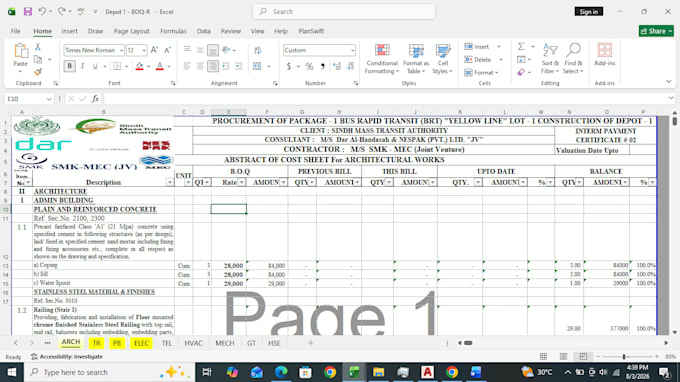
Task: Save the workbook with the save icon
Action: [28, 12]
